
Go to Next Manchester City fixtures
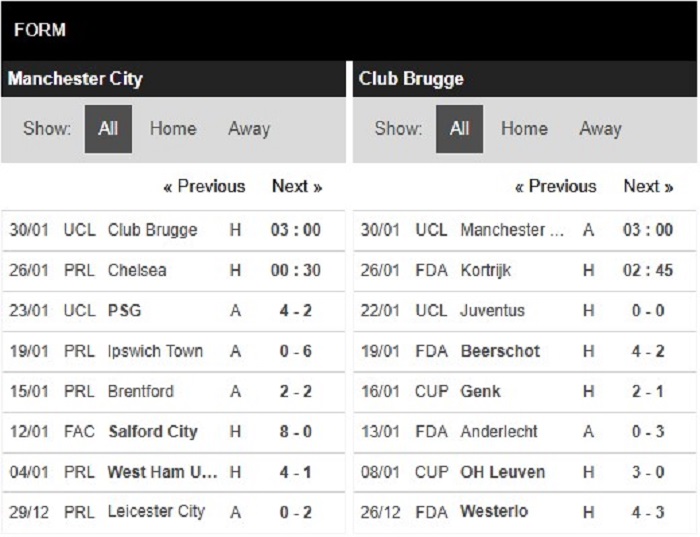[x=297, y=186]
